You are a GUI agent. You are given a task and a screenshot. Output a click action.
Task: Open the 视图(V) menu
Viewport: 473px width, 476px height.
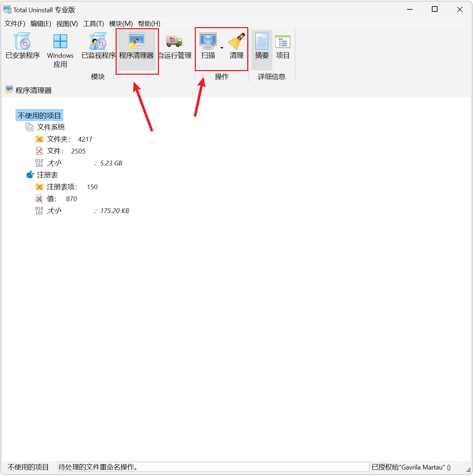[67, 23]
